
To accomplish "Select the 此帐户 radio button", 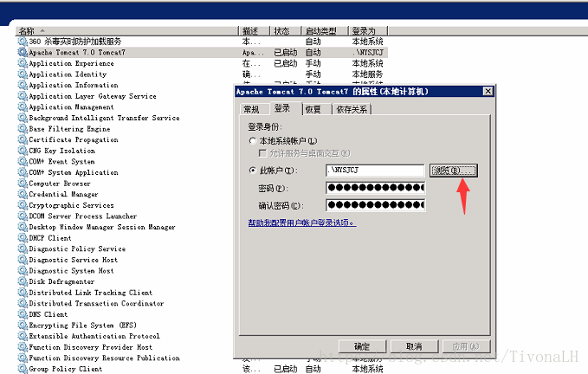I will [x=253, y=171].
